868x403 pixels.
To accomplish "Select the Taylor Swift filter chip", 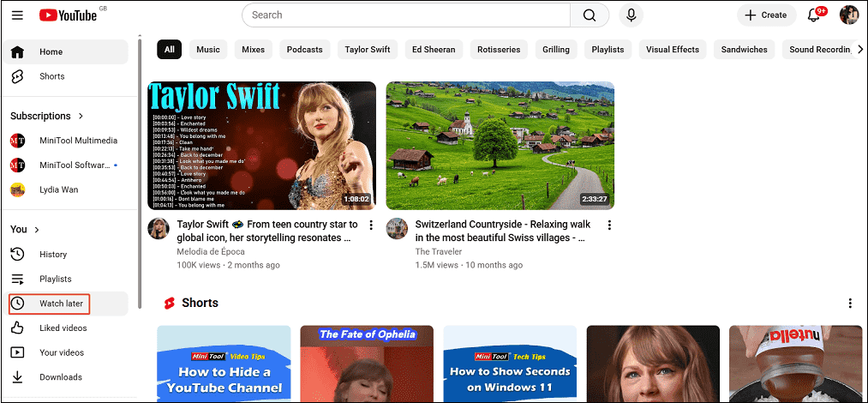I will [368, 49].
